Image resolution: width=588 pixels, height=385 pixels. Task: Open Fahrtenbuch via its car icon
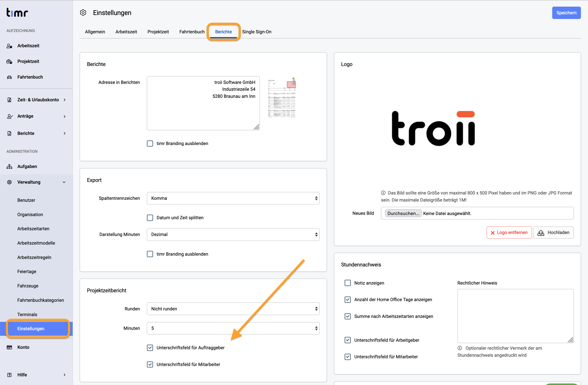click(9, 77)
